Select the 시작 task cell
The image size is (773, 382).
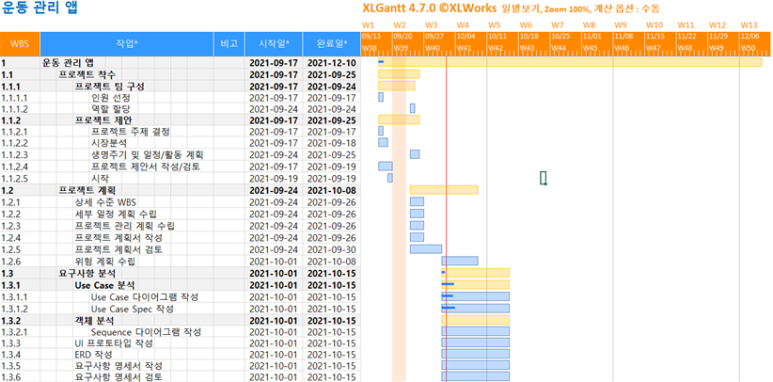tap(100, 177)
